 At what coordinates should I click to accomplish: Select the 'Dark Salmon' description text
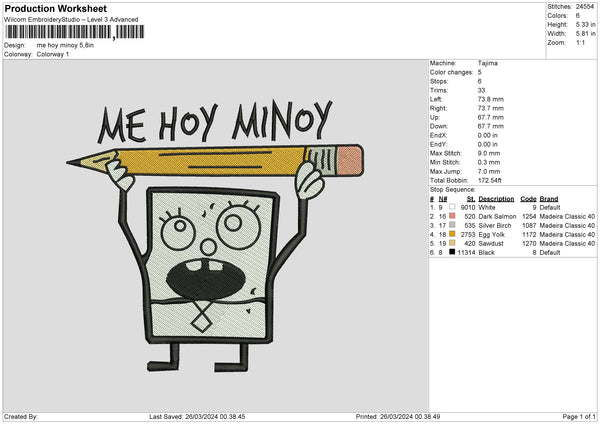pos(497,217)
